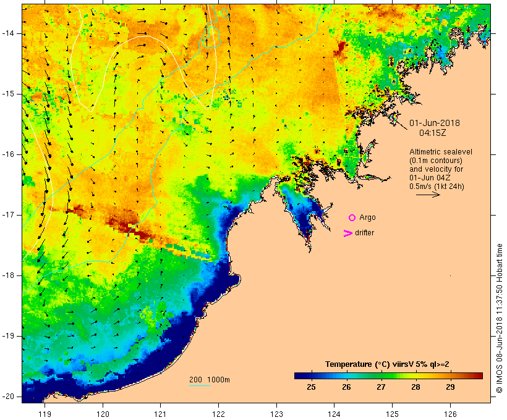This screenshot has height=420, width=507.
Task: Click the "04:15Z" time label
Action: 433,133
